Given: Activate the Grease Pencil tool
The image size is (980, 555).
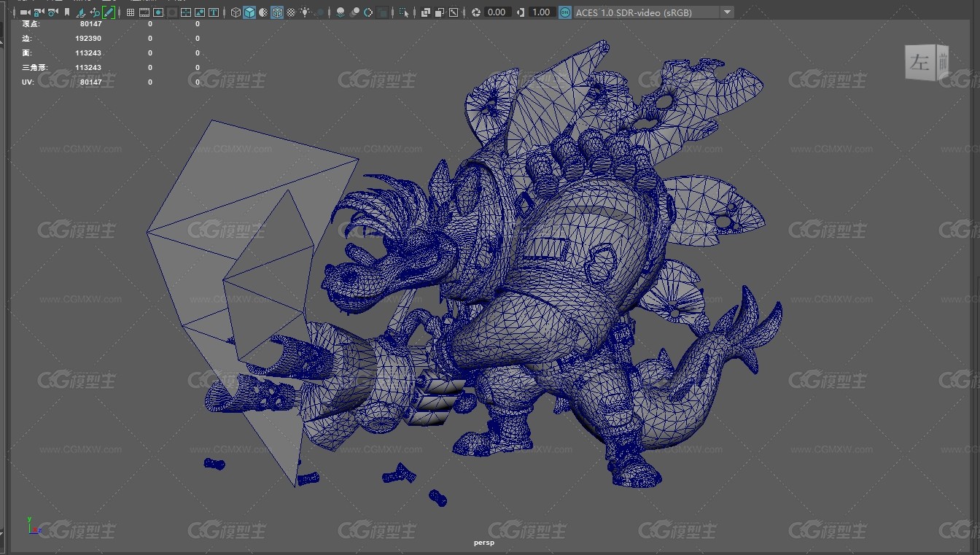Looking at the screenshot, I should tap(109, 12).
